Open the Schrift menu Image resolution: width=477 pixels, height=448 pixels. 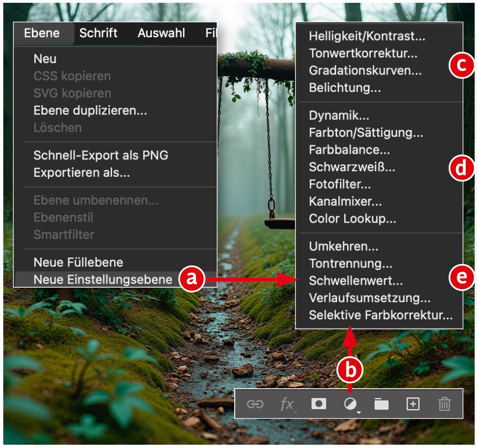(98, 33)
